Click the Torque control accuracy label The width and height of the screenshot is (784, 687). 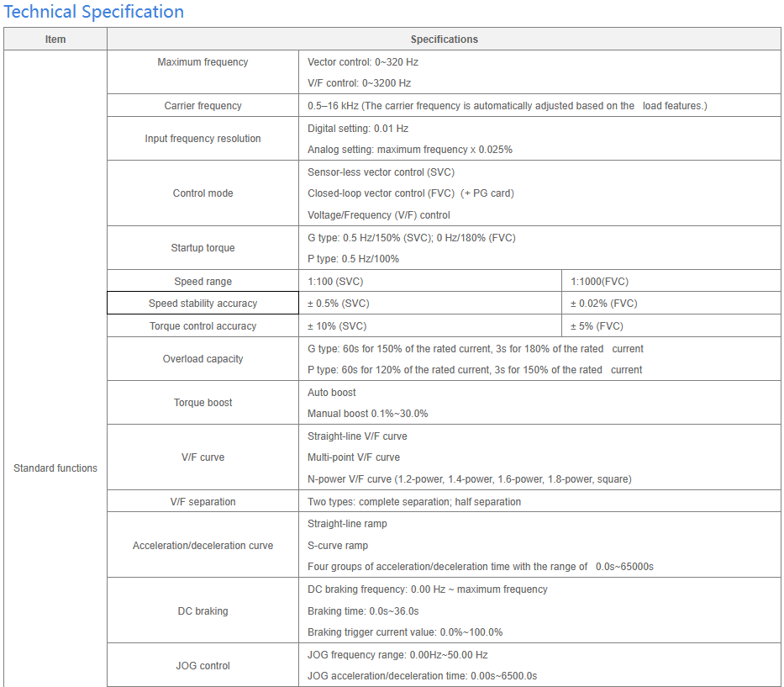[203, 326]
